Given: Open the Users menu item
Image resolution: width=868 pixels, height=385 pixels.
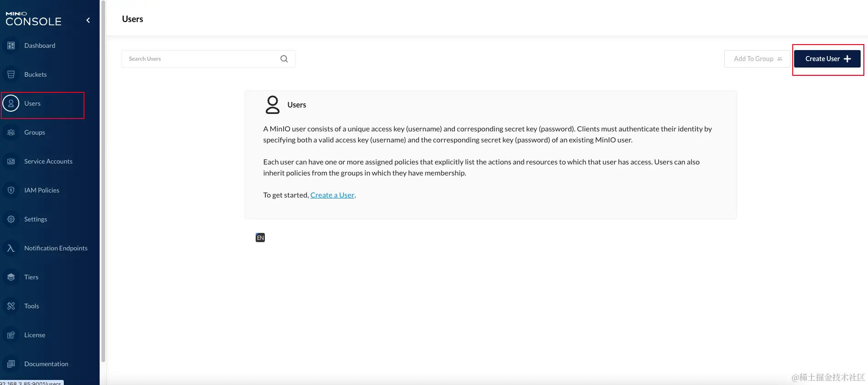Looking at the screenshot, I should coord(32,104).
